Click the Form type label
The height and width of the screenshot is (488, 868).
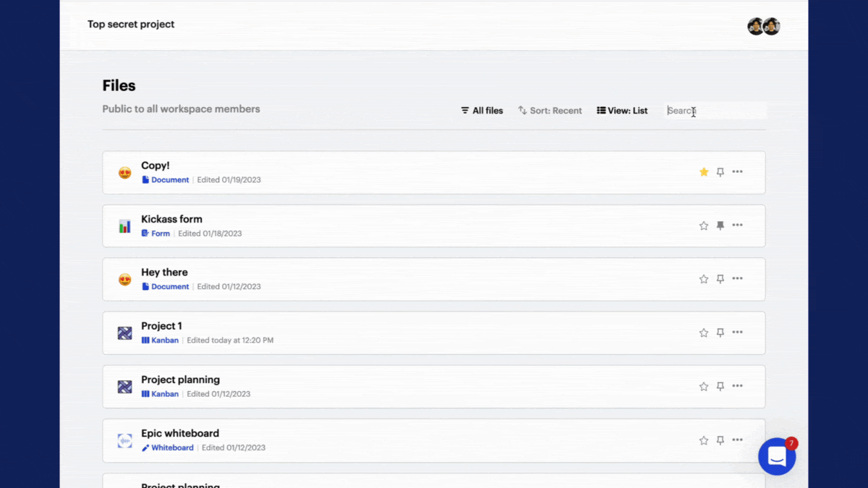pos(156,234)
